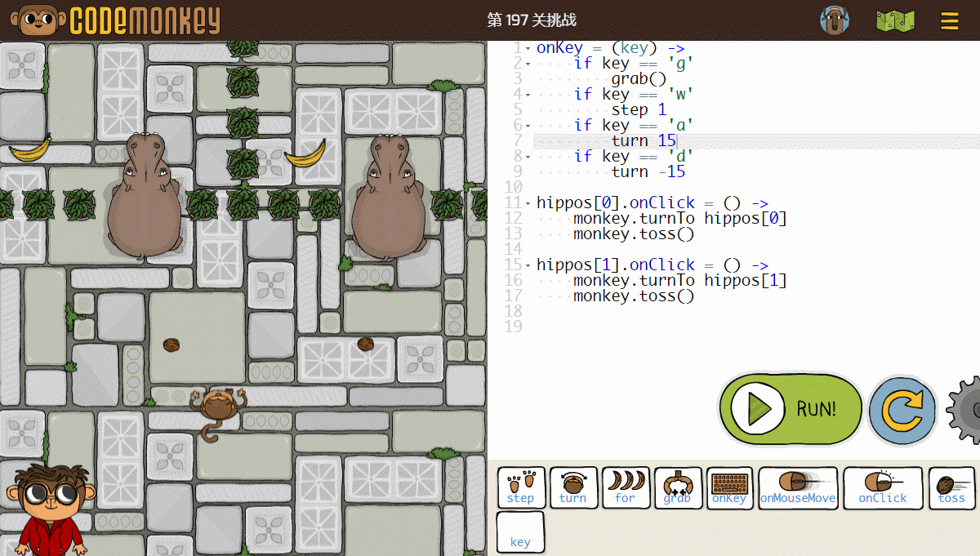Click the challenge 197 title text
This screenshot has height=556, width=980.
coord(531,20)
